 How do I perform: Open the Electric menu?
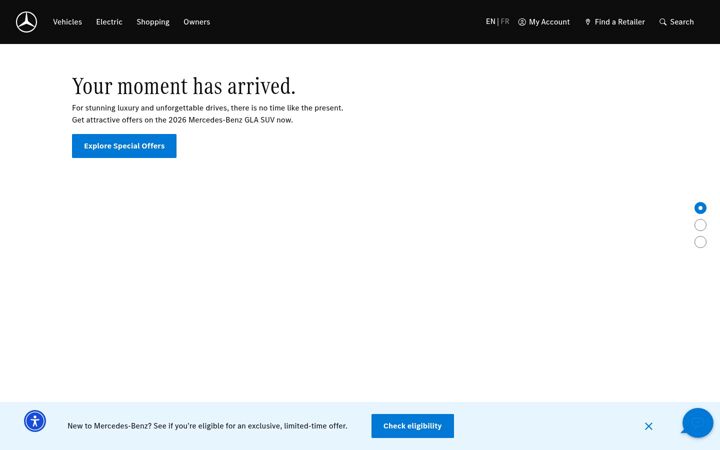109,22
